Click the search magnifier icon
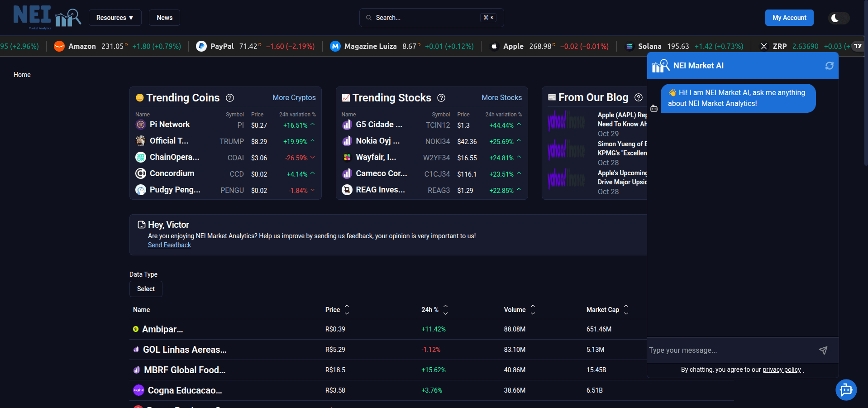Viewport: 868px width, 408px height. [x=369, y=17]
